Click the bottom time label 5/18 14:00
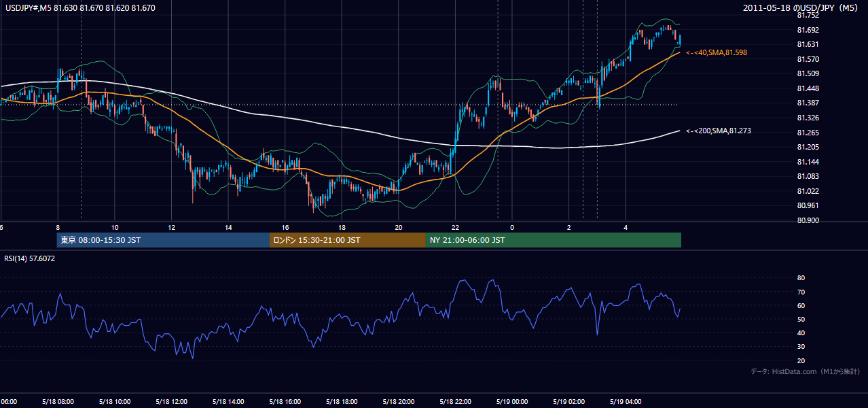 [228, 401]
